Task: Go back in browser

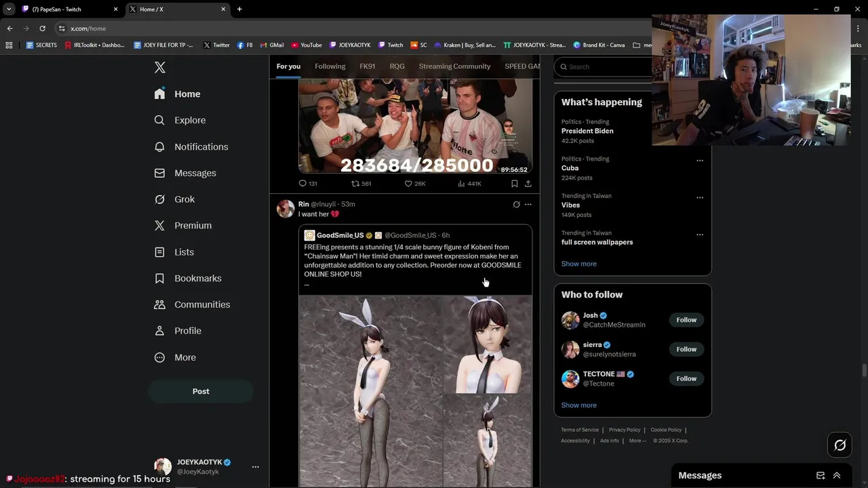Action: 9,28
